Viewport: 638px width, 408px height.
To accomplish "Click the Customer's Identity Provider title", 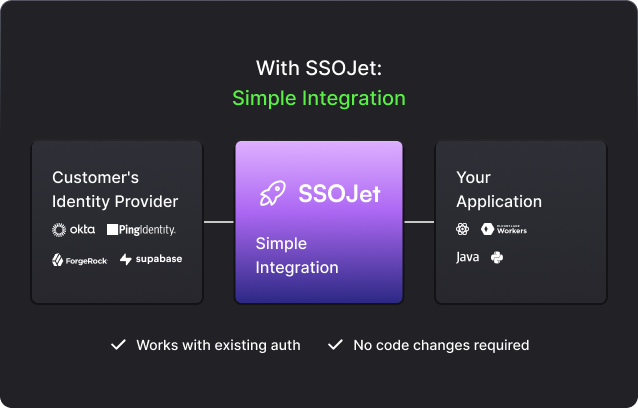I will pos(115,189).
